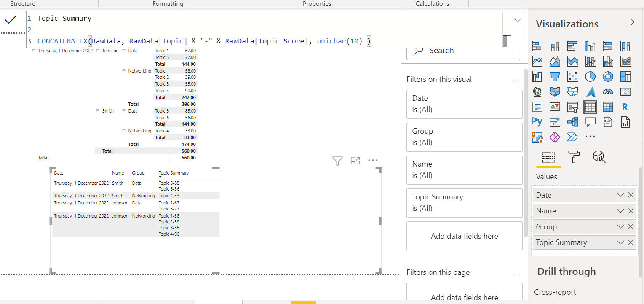Select Stacked bar chart visual
Viewport: 644px width, 304px height.
tap(537, 46)
